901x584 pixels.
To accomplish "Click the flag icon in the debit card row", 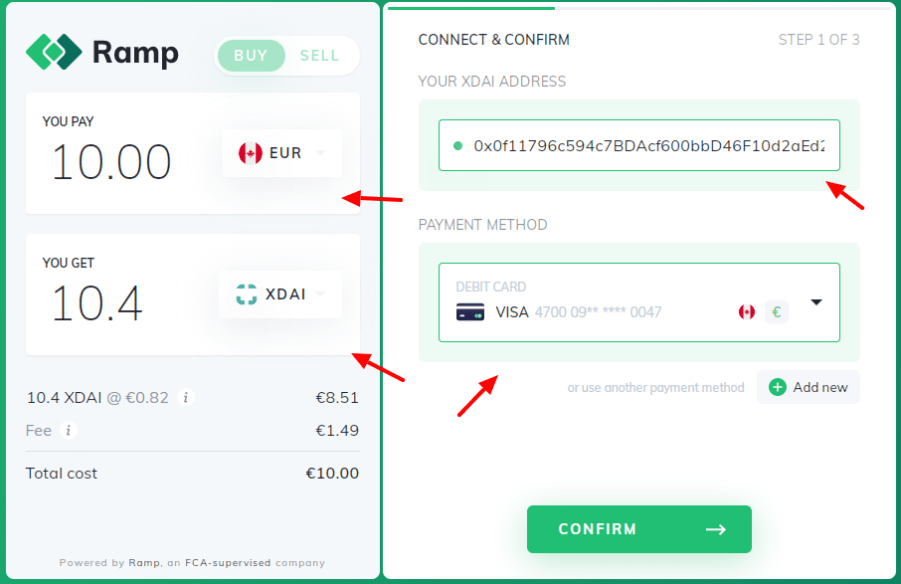I will [746, 312].
